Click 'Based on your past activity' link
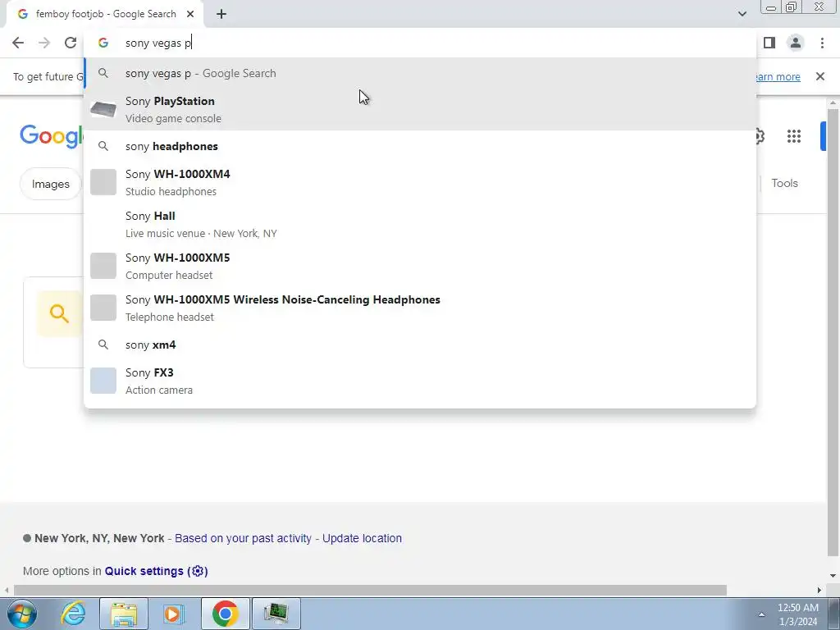 pyautogui.click(x=243, y=538)
